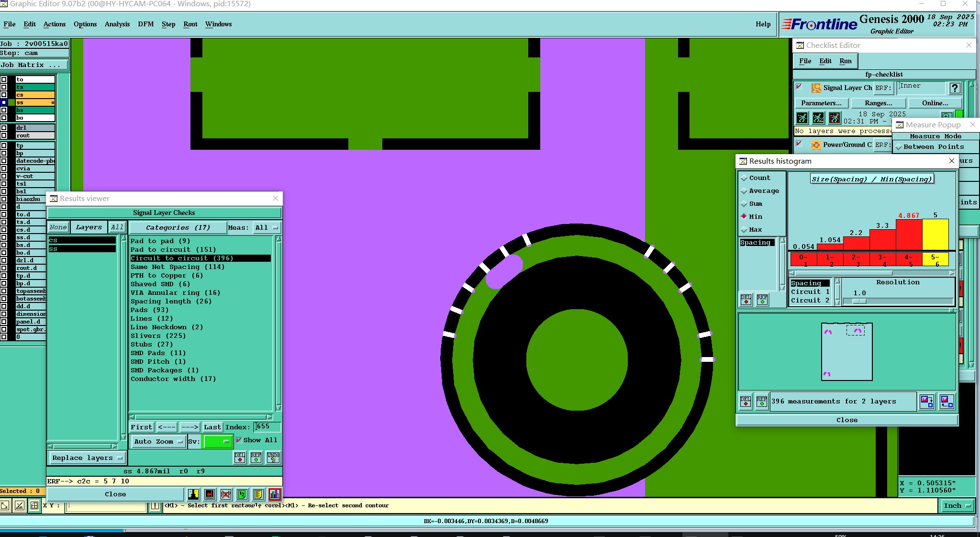Screen dimensions: 980x537
Task: Click the black-yellow faces icon beside Close
Action: [193, 494]
